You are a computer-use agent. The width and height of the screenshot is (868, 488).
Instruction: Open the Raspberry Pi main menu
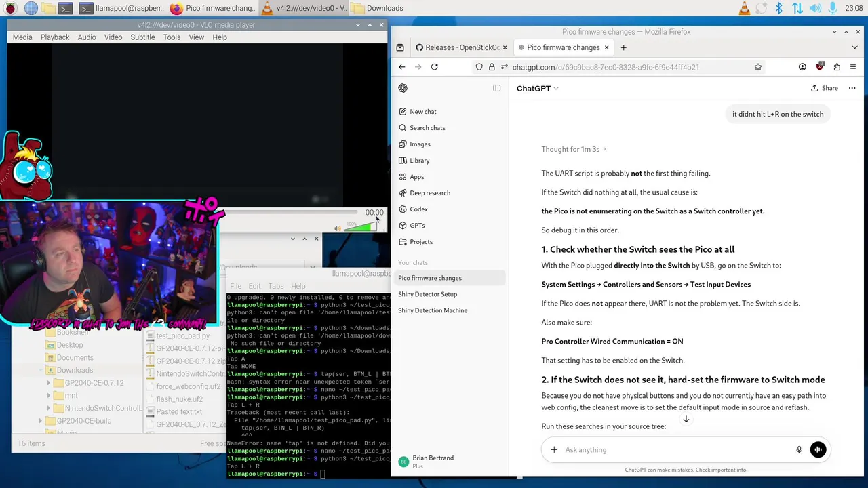(x=11, y=8)
